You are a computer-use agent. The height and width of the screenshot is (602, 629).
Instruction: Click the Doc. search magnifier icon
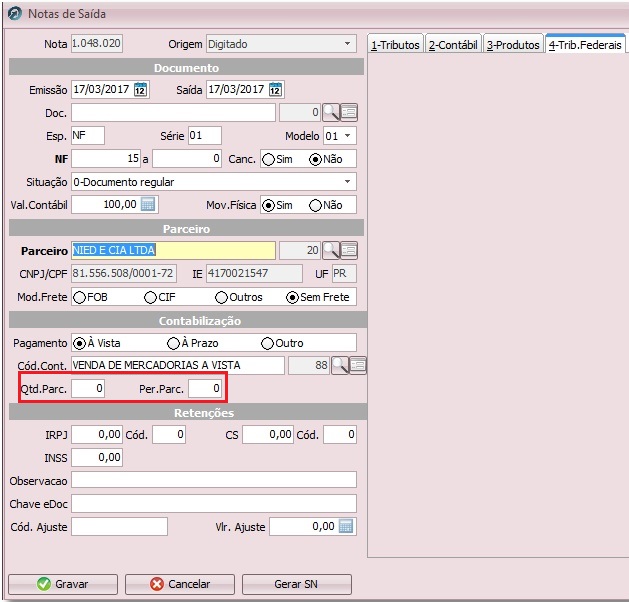click(x=331, y=113)
